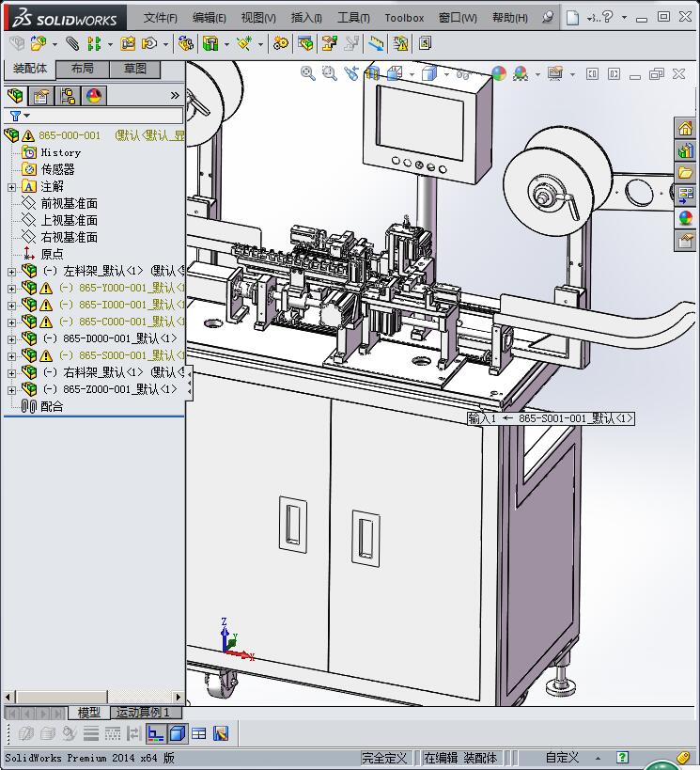Click the Interference Detection ruler icon
Viewport: 700px width, 770px height.
click(376, 43)
